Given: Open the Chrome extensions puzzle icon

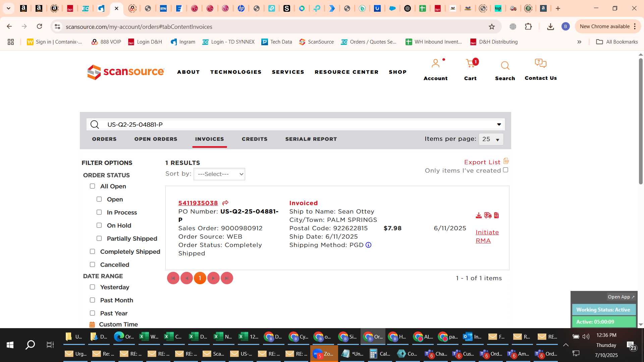Looking at the screenshot, I should [528, 26].
